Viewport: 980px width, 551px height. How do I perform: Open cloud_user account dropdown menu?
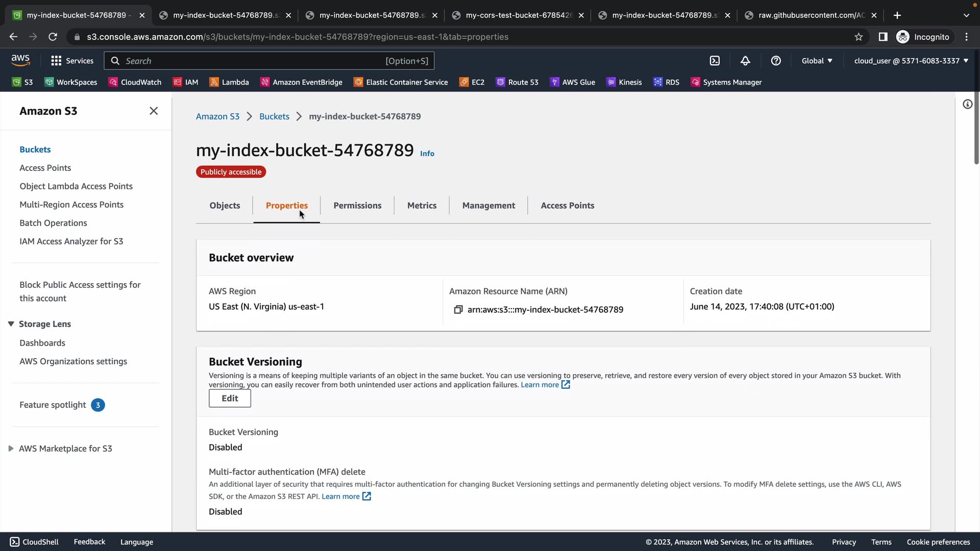(x=911, y=61)
